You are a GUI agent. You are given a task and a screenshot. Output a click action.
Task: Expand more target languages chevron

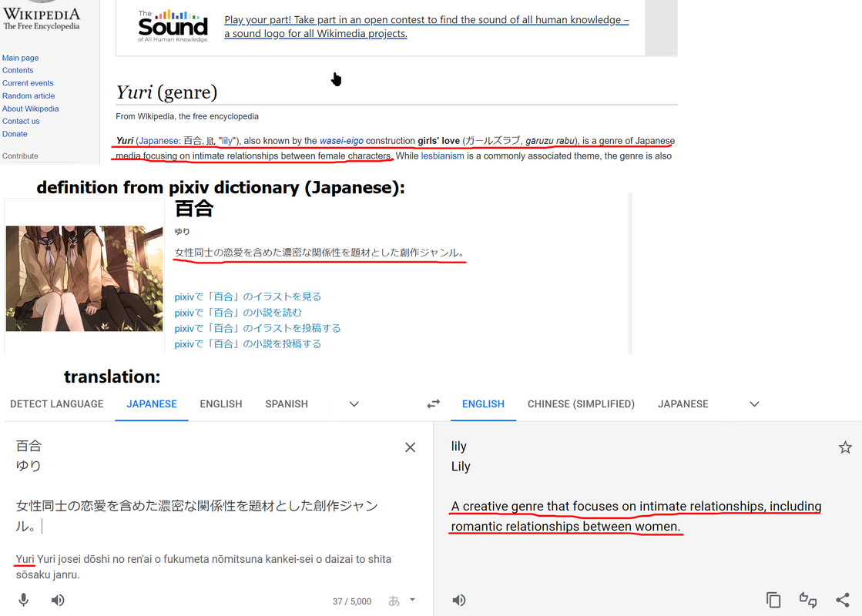point(754,404)
